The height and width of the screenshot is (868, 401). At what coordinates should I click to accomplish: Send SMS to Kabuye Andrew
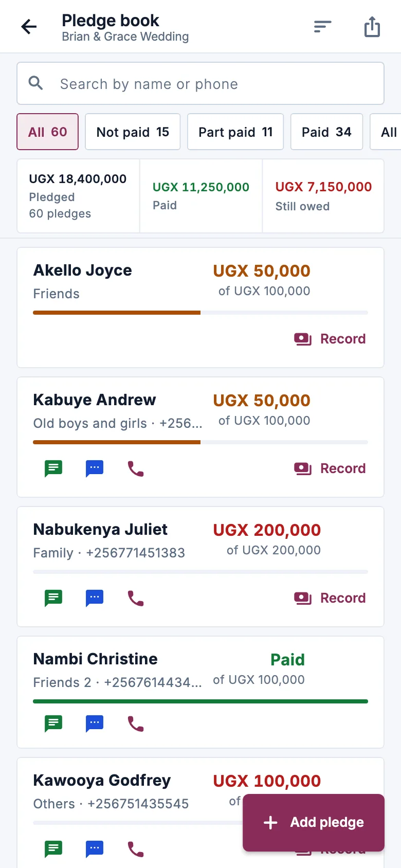click(53, 468)
